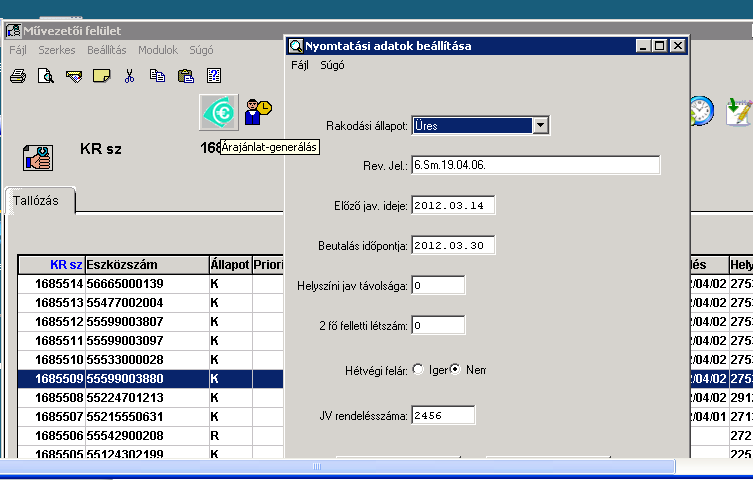Viewport: 753px width, 480px height.
Task: Switch to the Tallózás tab
Action: pos(40,201)
